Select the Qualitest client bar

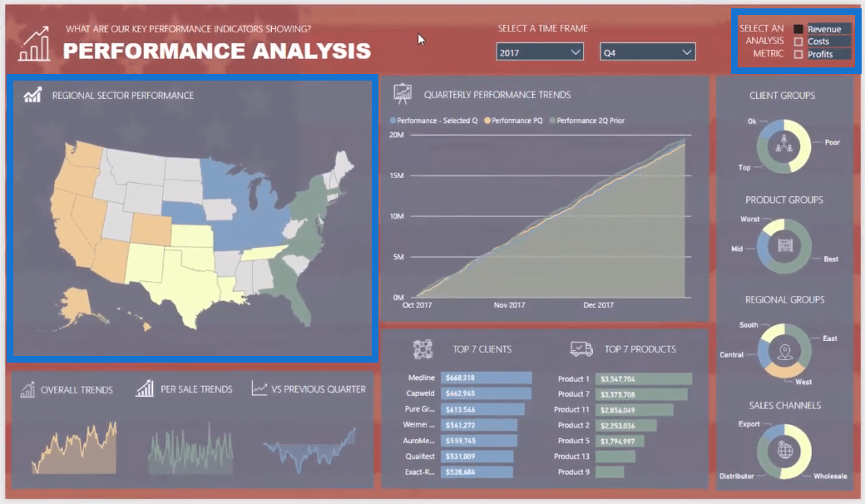pos(477,456)
